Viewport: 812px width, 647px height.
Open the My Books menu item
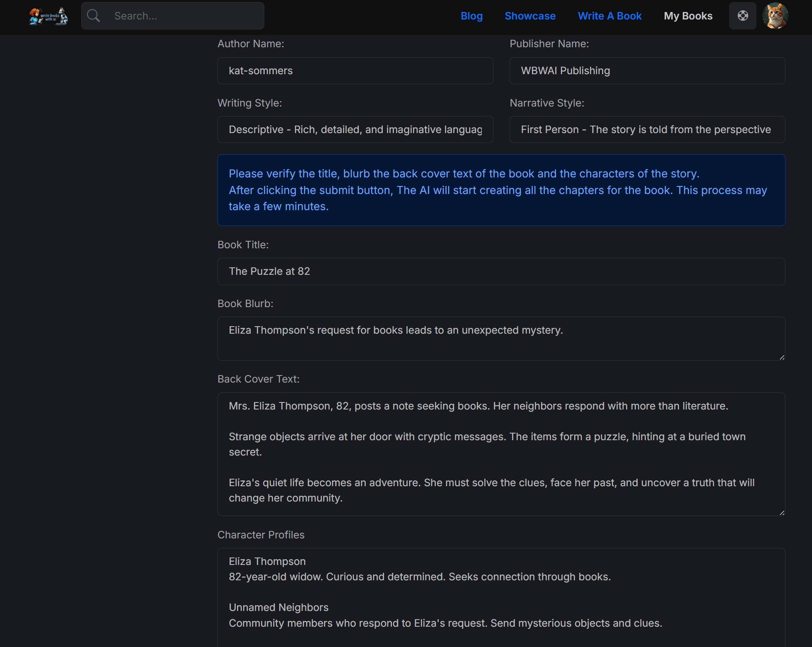(x=688, y=16)
